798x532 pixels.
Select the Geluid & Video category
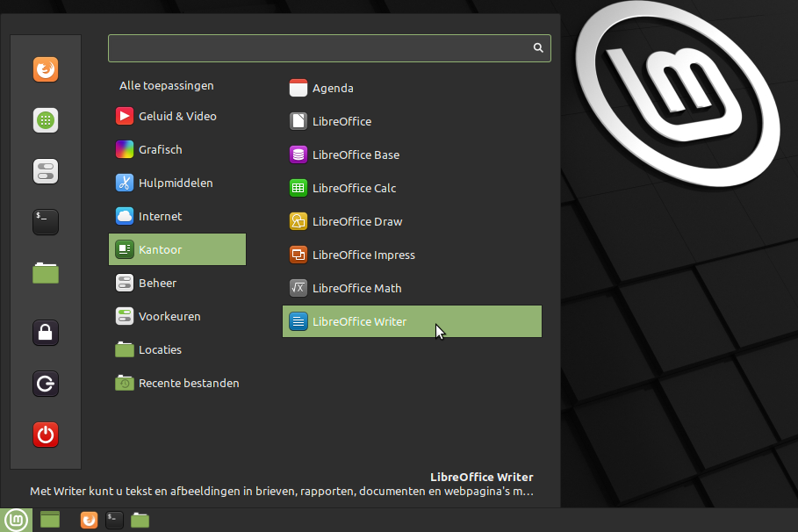pos(176,116)
